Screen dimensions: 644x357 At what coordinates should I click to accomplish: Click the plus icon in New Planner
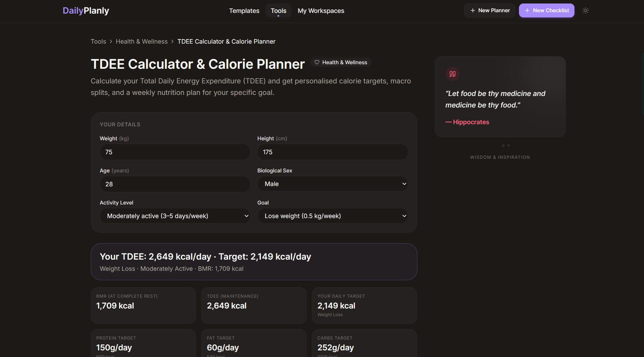(x=473, y=10)
